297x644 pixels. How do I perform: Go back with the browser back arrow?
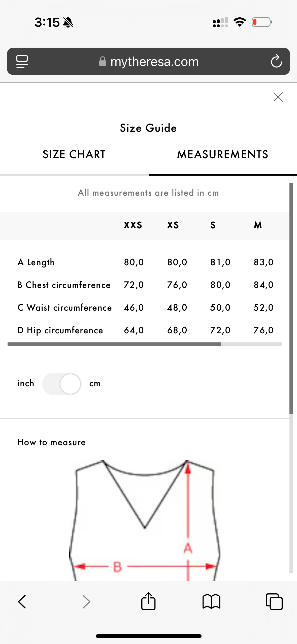[22, 602]
